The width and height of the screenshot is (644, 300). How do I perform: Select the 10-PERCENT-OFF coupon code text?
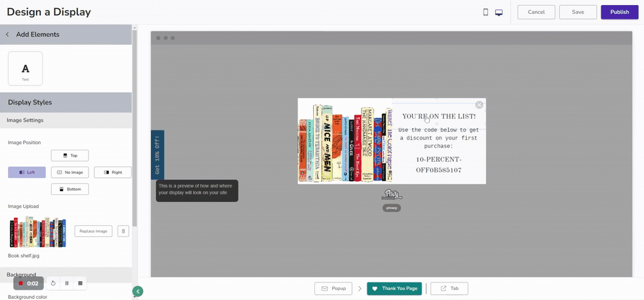pyautogui.click(x=438, y=165)
